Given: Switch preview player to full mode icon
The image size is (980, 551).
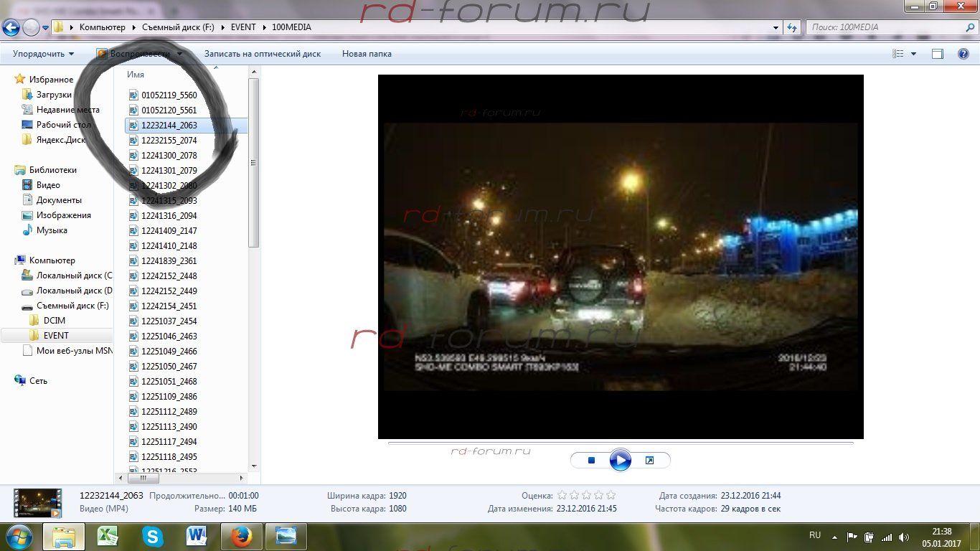Looking at the screenshot, I should coord(649,461).
